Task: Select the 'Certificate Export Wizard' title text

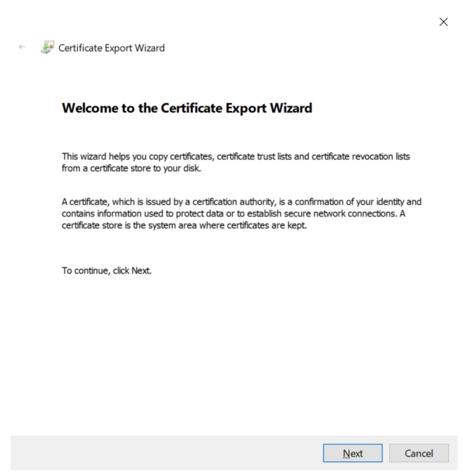Action: (x=112, y=48)
